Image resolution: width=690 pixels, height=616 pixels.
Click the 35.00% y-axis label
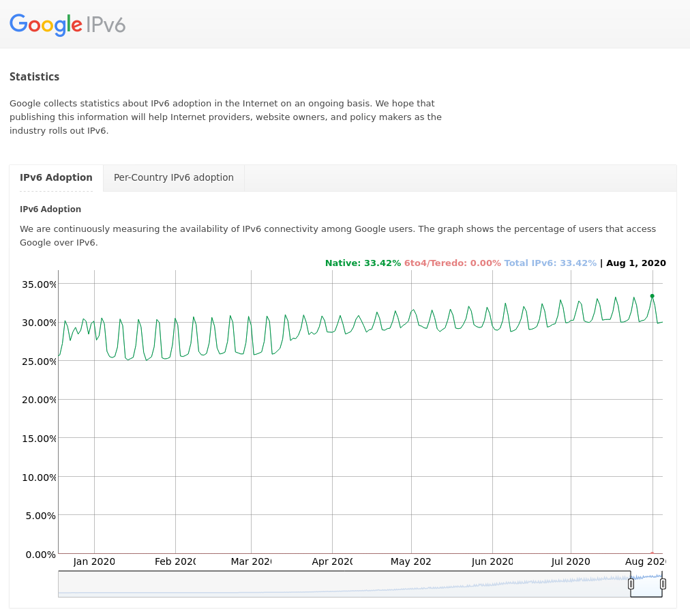point(39,284)
